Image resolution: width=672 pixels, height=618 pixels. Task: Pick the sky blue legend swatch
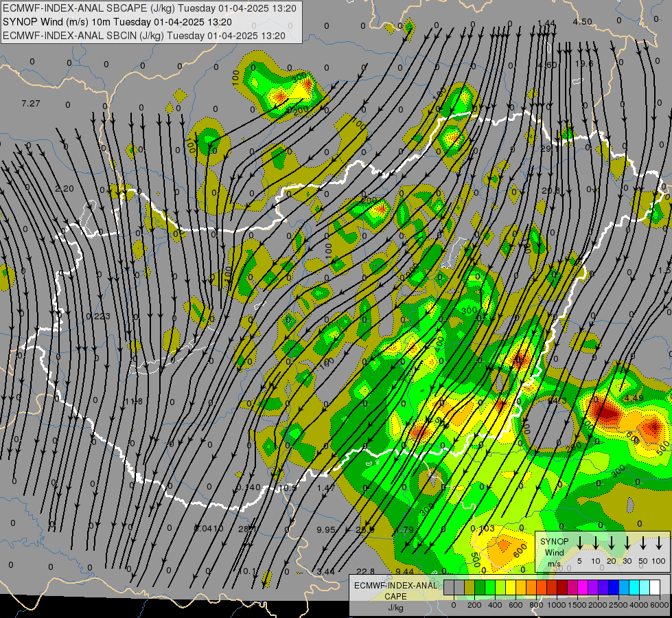point(623,588)
